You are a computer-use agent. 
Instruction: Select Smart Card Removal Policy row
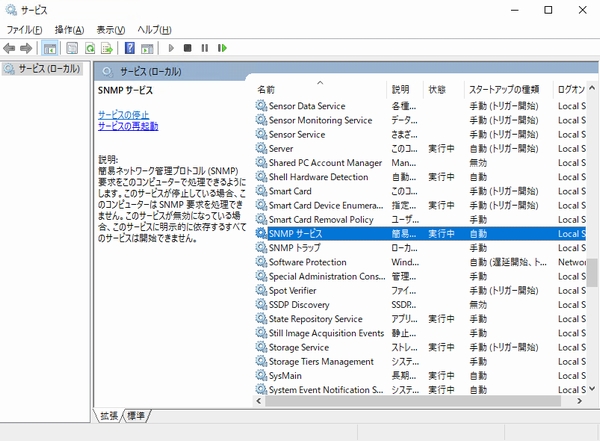tap(420, 219)
